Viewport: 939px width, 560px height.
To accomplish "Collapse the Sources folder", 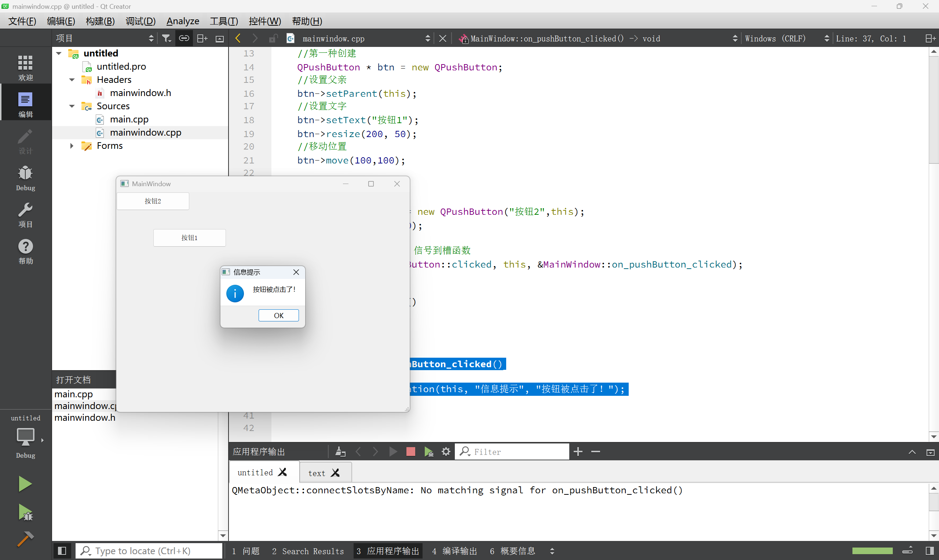I will point(72,106).
